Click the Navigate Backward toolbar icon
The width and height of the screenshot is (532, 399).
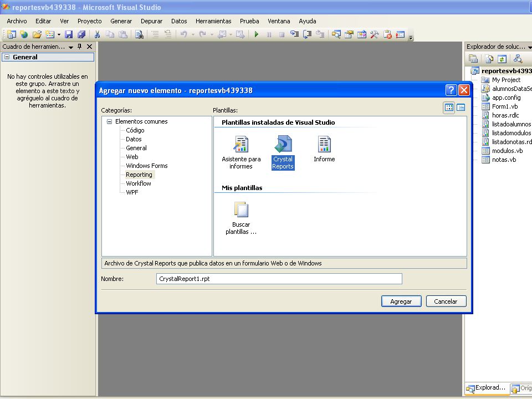coord(222,34)
